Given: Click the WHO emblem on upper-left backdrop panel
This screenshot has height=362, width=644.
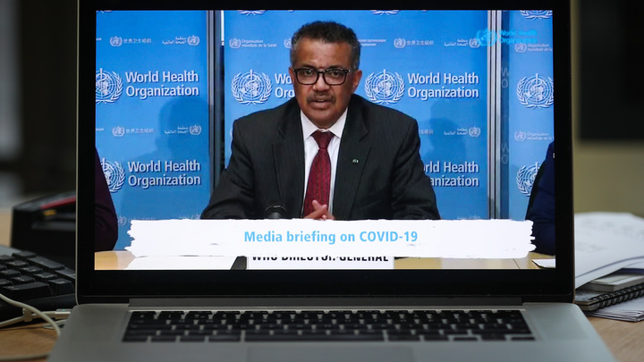Looking at the screenshot, I should click(108, 85).
